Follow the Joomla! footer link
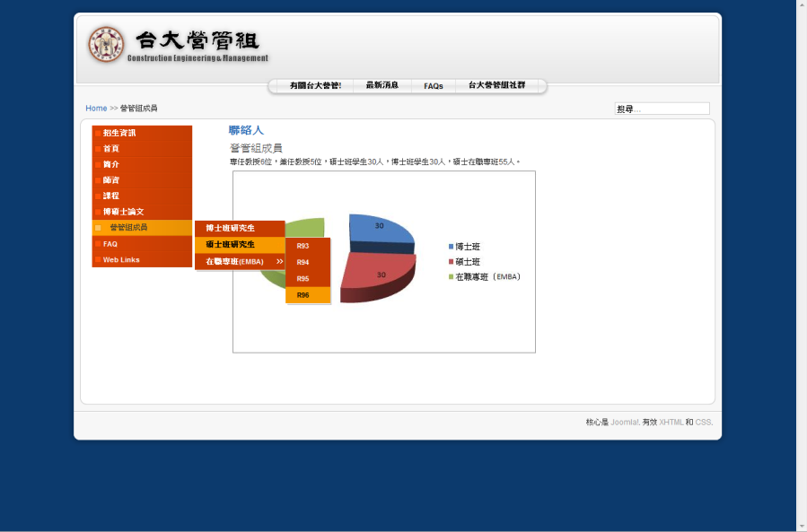This screenshot has height=532, width=807. [x=625, y=422]
